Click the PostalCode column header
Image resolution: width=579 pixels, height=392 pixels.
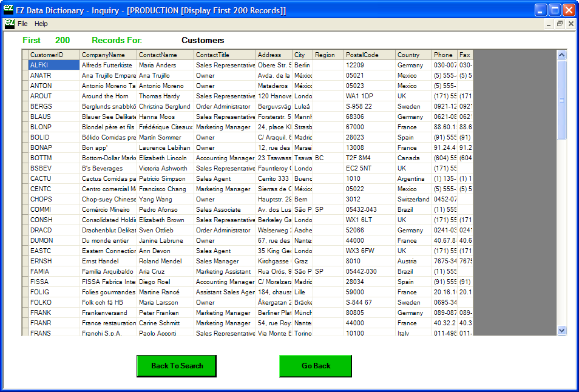click(369, 55)
